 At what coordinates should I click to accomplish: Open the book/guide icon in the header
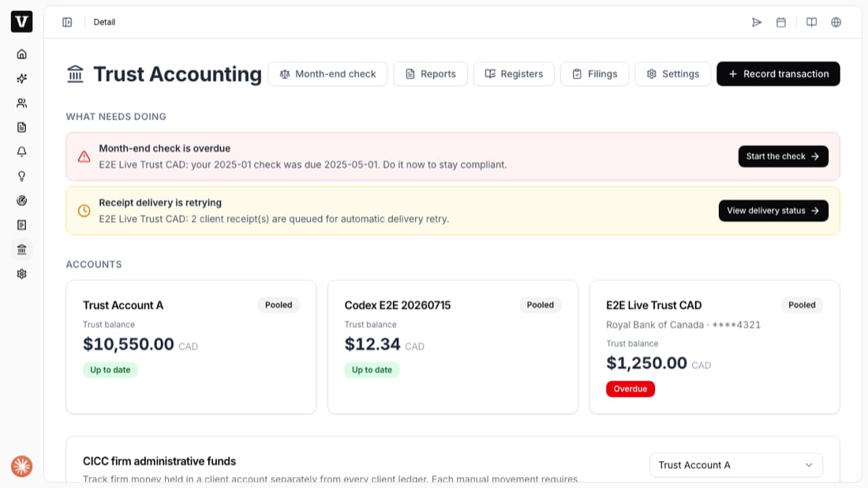(811, 22)
